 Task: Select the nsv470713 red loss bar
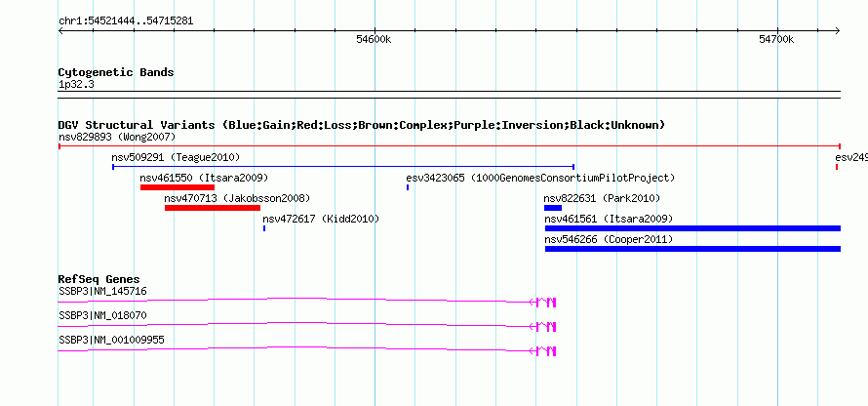[213, 208]
